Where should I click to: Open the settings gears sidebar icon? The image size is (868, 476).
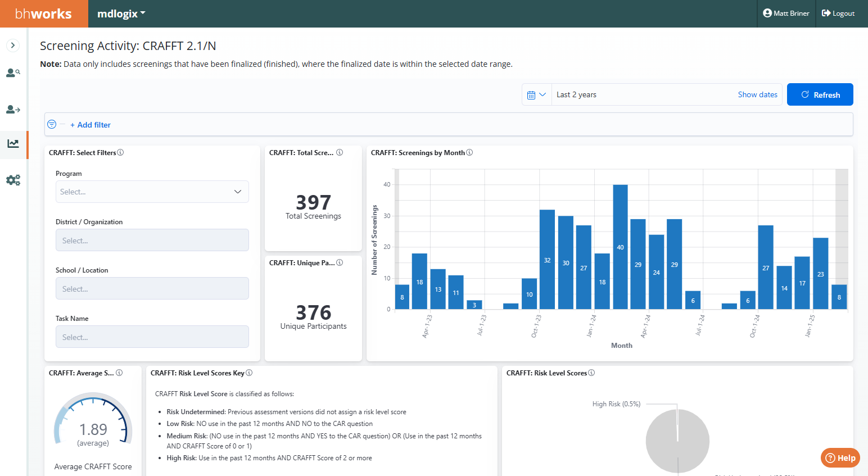(13, 180)
